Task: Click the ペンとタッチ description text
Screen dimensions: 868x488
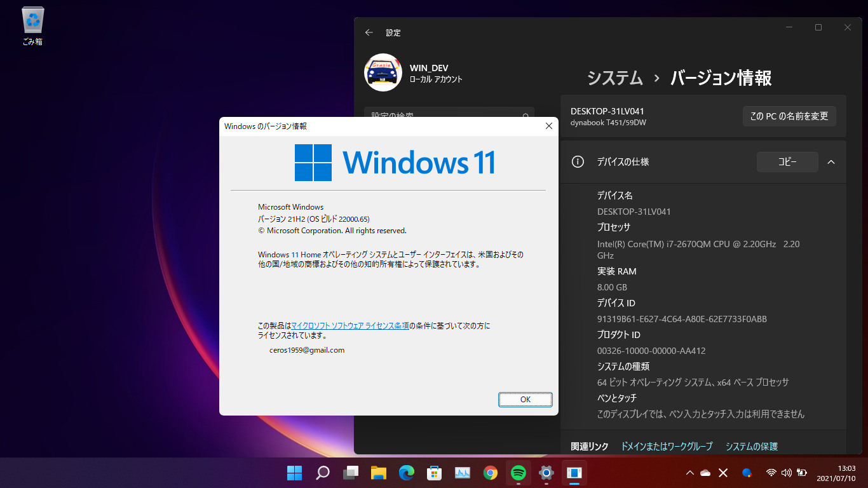Action: [701, 414]
